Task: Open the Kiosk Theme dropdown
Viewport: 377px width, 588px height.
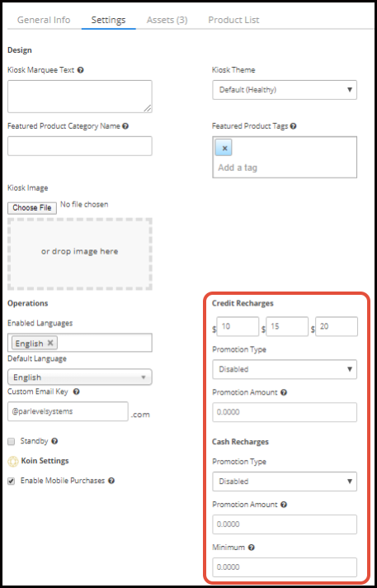Action: pyautogui.click(x=285, y=90)
